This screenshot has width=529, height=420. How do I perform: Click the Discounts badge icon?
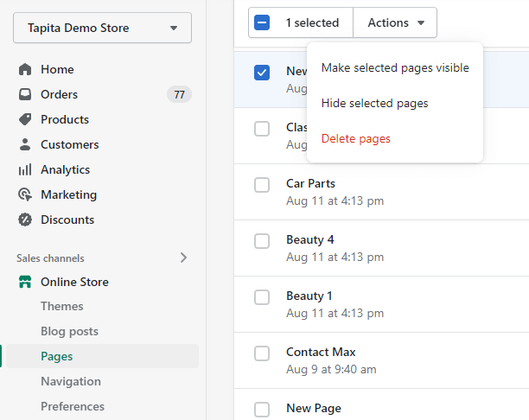[25, 220]
